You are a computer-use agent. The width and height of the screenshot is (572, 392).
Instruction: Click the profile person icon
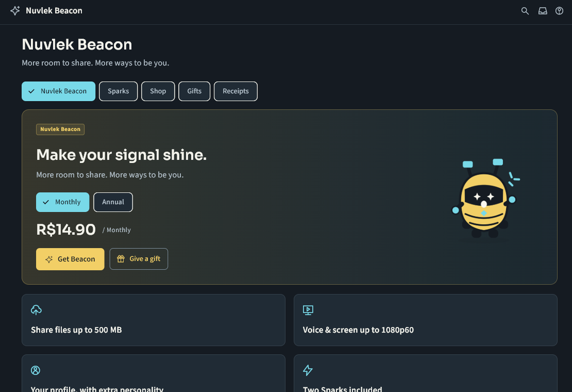point(36,370)
